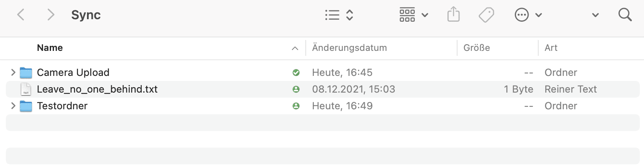The image size is (644, 166).
Task: Click the Tags icon in toolbar
Action: pyautogui.click(x=486, y=15)
